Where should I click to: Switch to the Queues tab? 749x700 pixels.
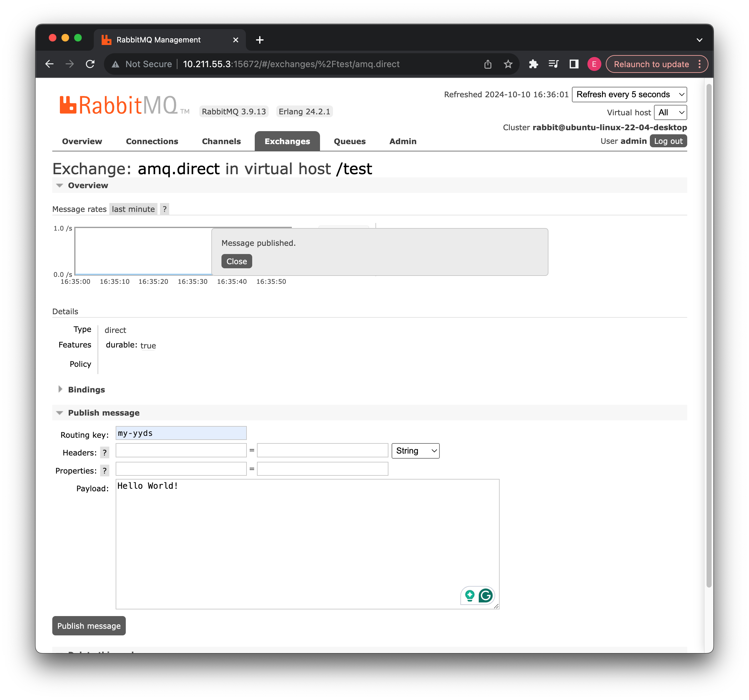point(349,141)
